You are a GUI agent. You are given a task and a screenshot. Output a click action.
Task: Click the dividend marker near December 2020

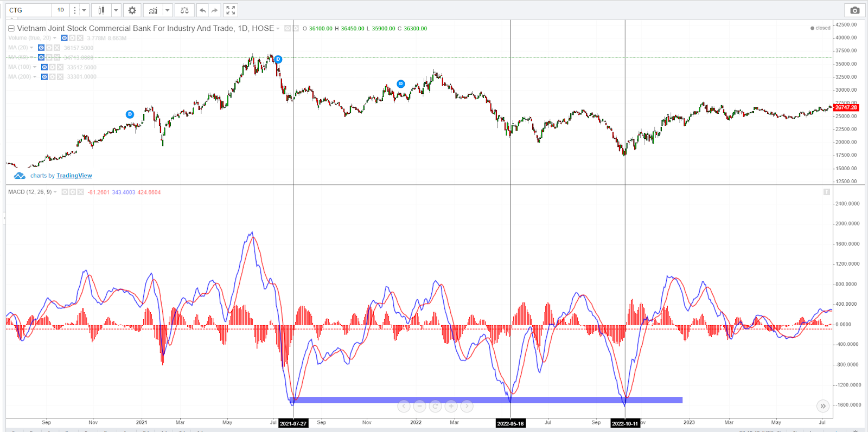coord(130,114)
